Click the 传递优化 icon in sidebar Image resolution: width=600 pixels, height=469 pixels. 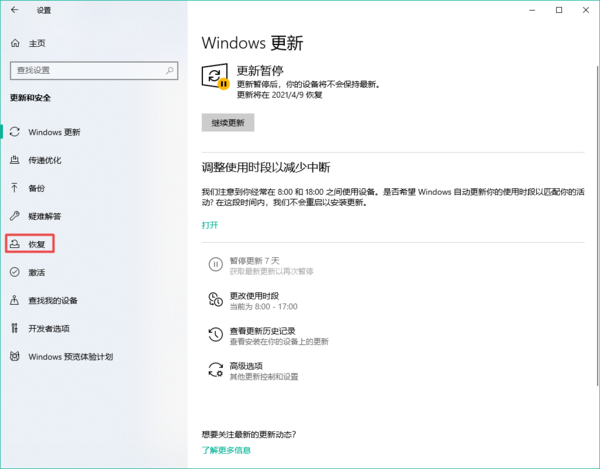click(15, 160)
